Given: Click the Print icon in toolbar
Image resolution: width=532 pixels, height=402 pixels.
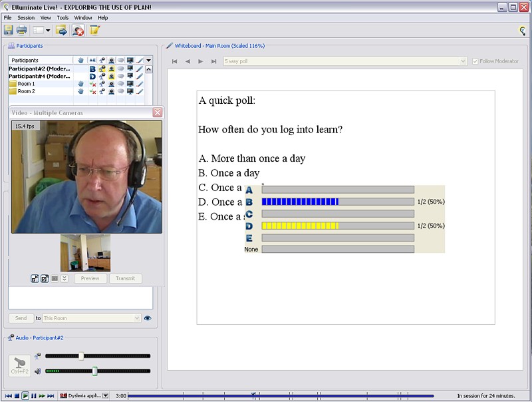Looking at the screenshot, I should (22, 30).
